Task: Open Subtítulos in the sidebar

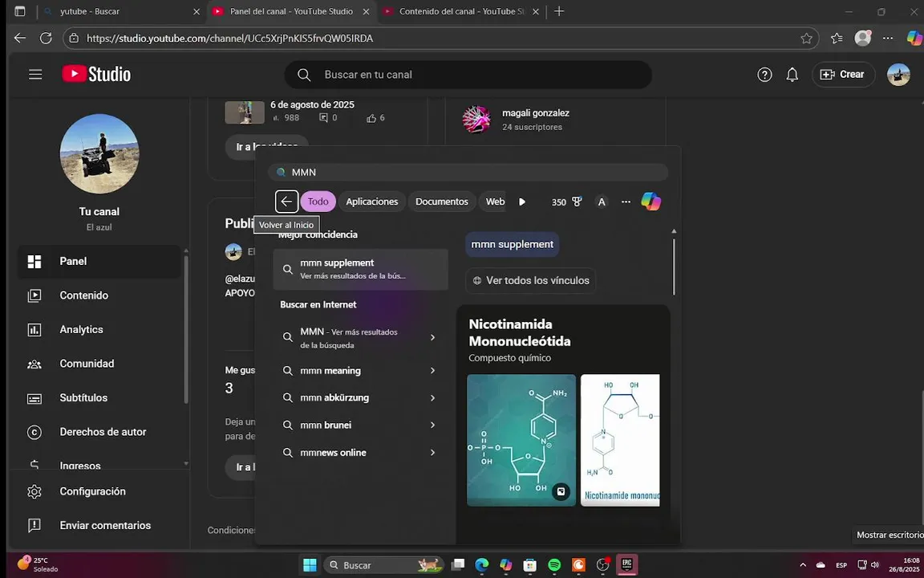Action: 99,398
